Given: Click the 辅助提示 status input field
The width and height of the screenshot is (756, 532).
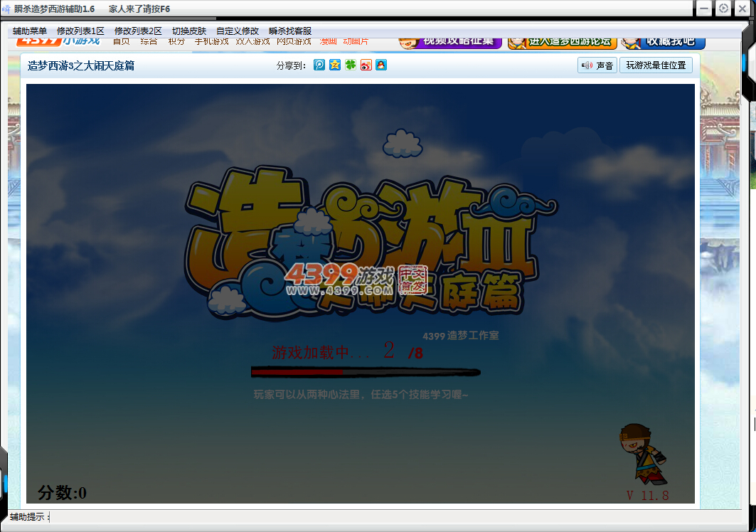Looking at the screenshot, I should tap(394, 517).
